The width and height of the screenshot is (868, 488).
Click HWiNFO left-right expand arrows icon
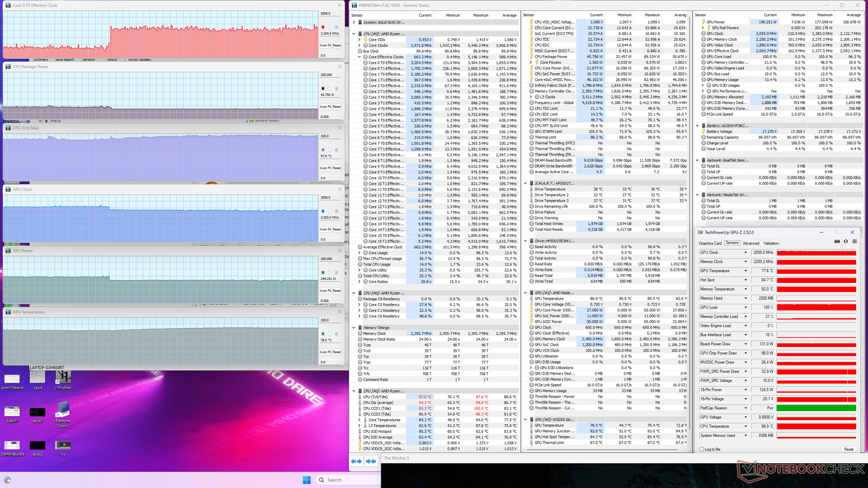click(x=356, y=461)
